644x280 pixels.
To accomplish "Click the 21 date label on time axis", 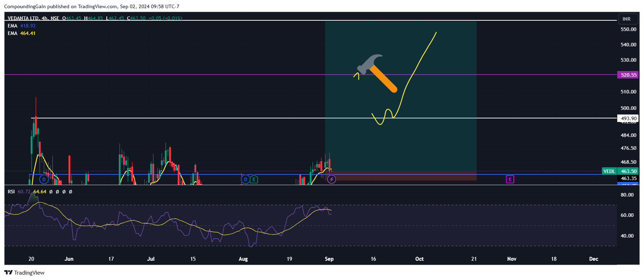I will [x=474, y=259].
